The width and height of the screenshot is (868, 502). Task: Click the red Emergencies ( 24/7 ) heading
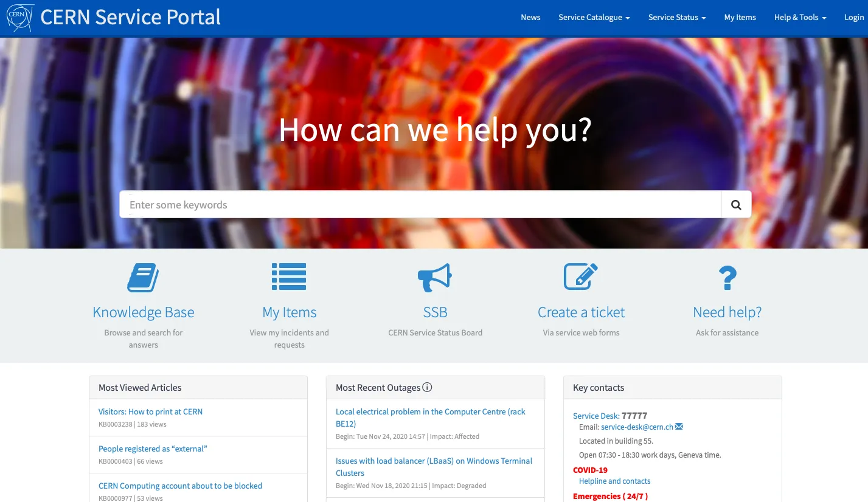tap(610, 496)
